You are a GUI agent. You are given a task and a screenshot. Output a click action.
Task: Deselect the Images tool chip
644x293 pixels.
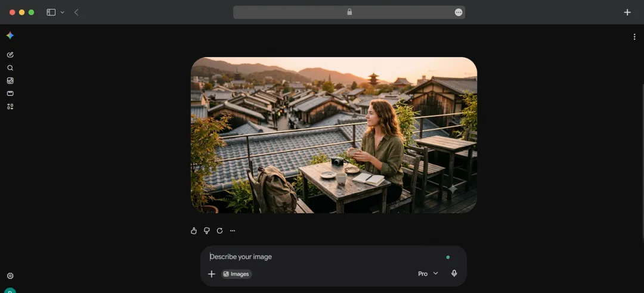(237, 274)
